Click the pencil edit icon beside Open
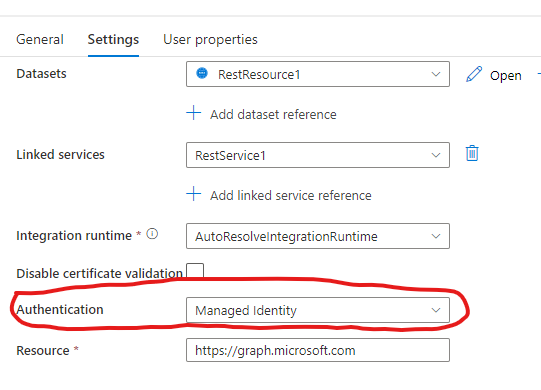The width and height of the screenshot is (541, 390). pyautogui.click(x=474, y=74)
